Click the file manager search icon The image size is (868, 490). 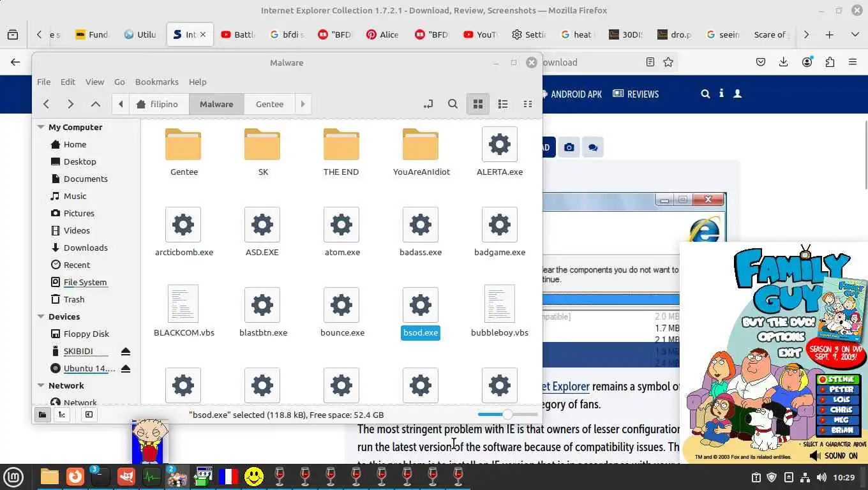point(453,104)
